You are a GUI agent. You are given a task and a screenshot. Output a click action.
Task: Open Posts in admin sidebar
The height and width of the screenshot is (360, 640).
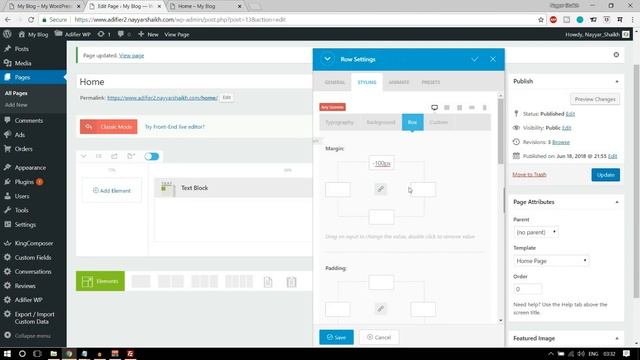(22, 49)
